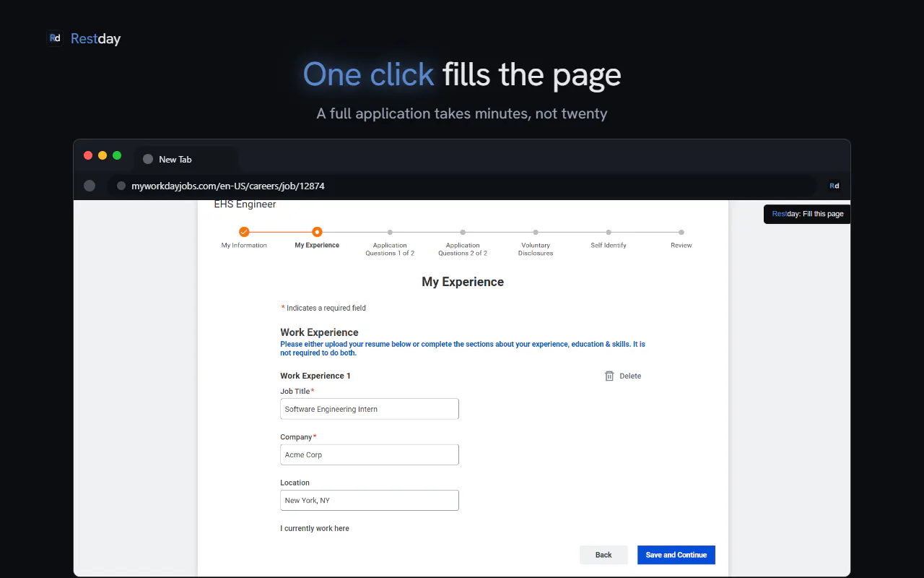Image resolution: width=924 pixels, height=578 pixels.
Task: Click the blue resume upload instruction text
Action: (463, 348)
